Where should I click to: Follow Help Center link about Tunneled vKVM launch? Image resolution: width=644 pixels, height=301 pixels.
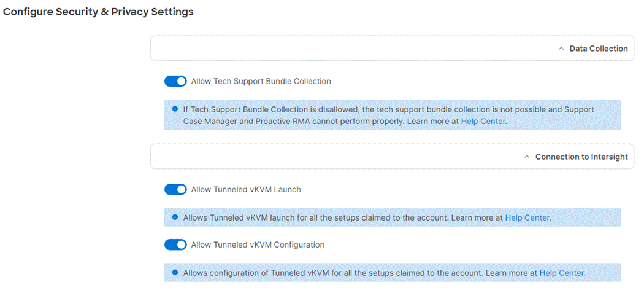point(527,217)
